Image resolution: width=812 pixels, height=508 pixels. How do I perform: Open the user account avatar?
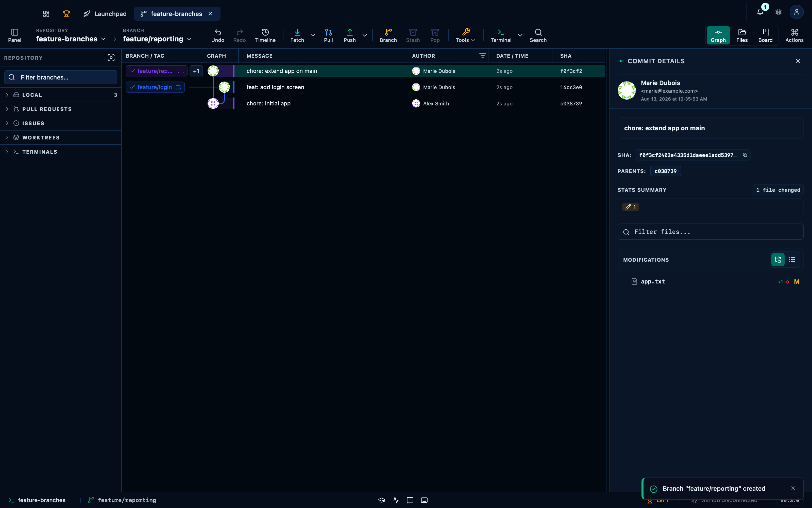click(x=797, y=12)
